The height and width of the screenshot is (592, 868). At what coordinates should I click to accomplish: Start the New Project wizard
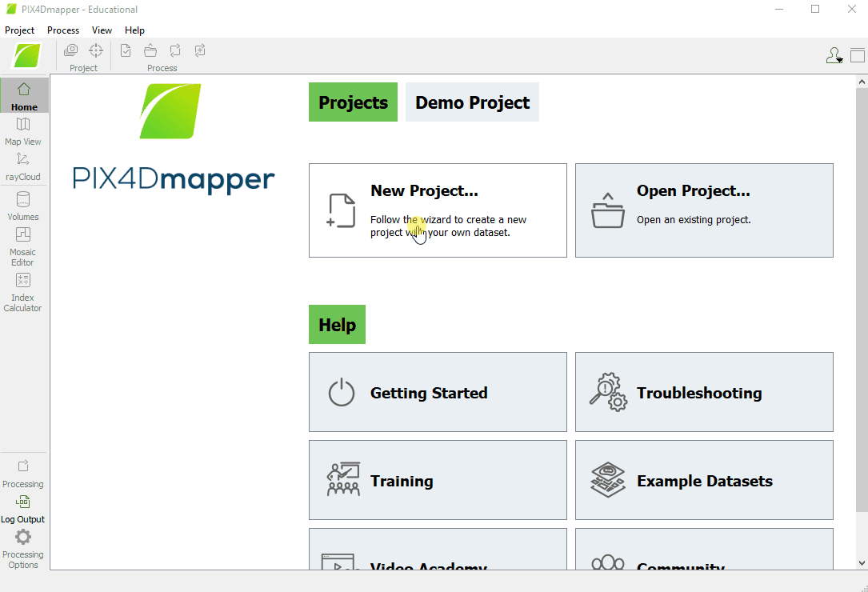438,210
